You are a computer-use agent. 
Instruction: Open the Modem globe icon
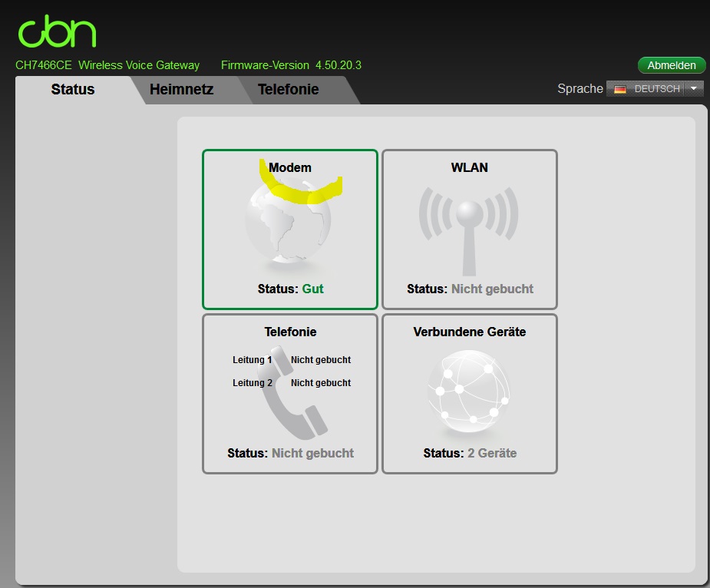[288, 220]
